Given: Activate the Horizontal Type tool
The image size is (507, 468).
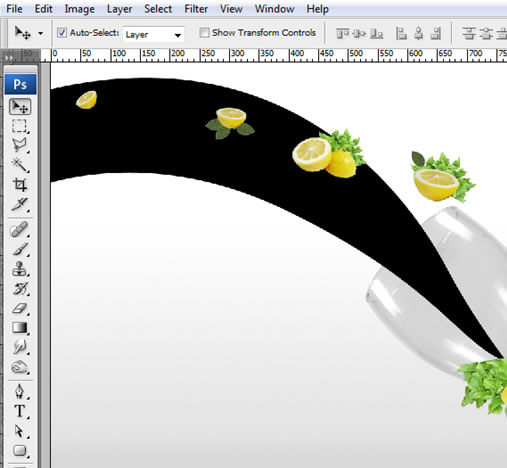Looking at the screenshot, I should tap(19, 411).
